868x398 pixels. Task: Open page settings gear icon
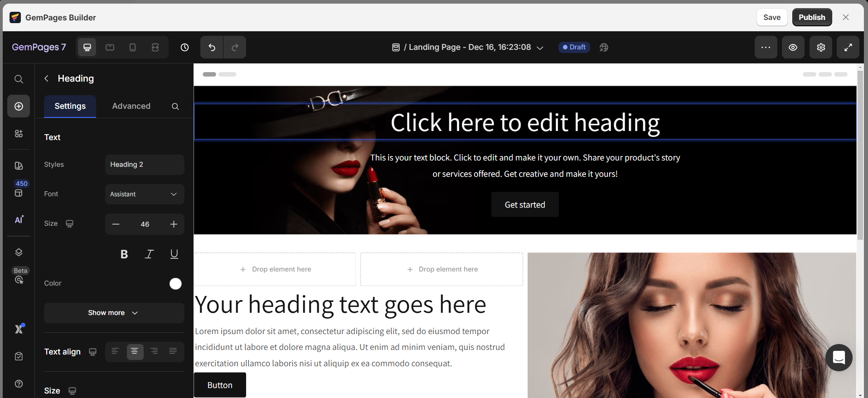point(820,47)
